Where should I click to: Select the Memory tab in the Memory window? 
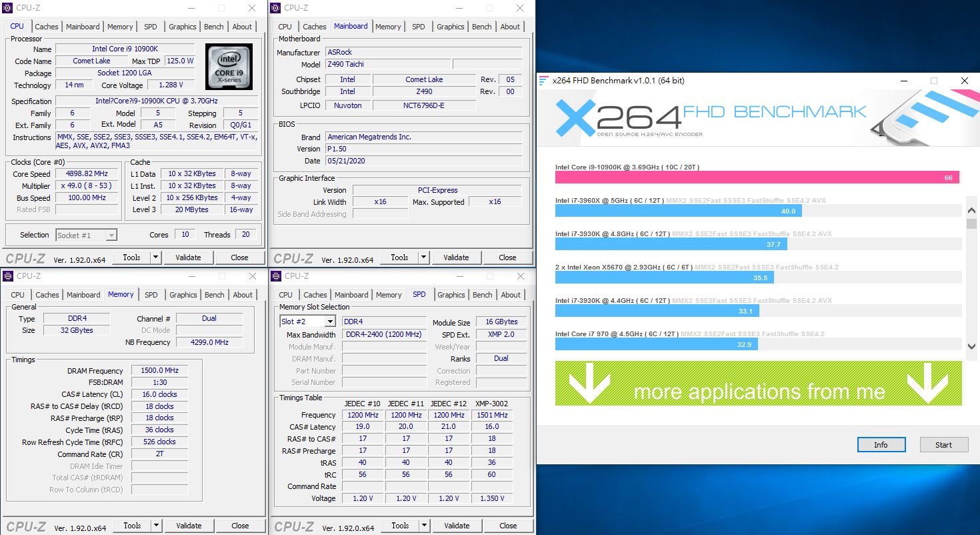(x=121, y=294)
